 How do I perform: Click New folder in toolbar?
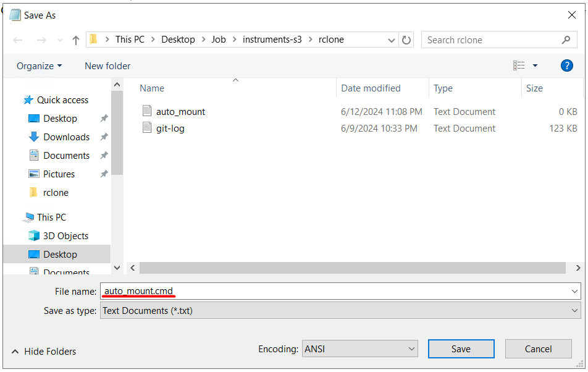(107, 66)
